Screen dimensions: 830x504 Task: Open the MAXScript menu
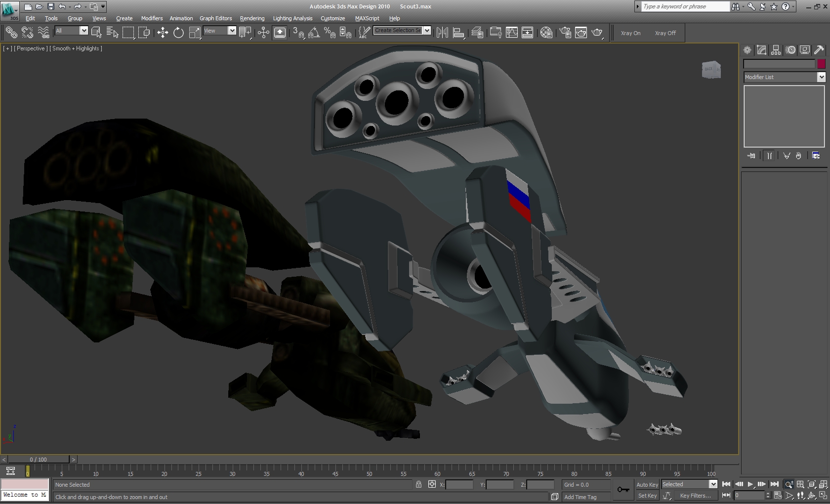[x=367, y=18]
